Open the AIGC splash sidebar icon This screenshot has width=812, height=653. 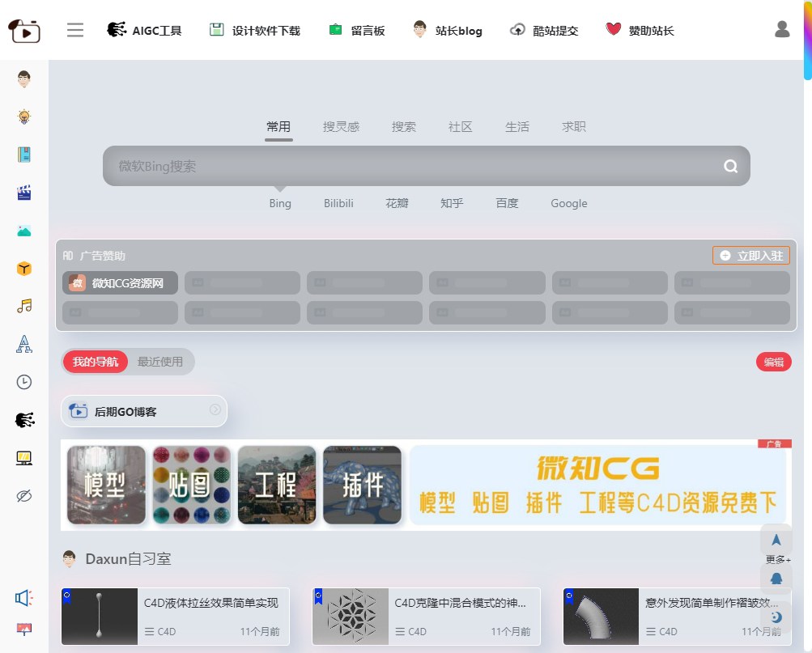[x=24, y=420]
